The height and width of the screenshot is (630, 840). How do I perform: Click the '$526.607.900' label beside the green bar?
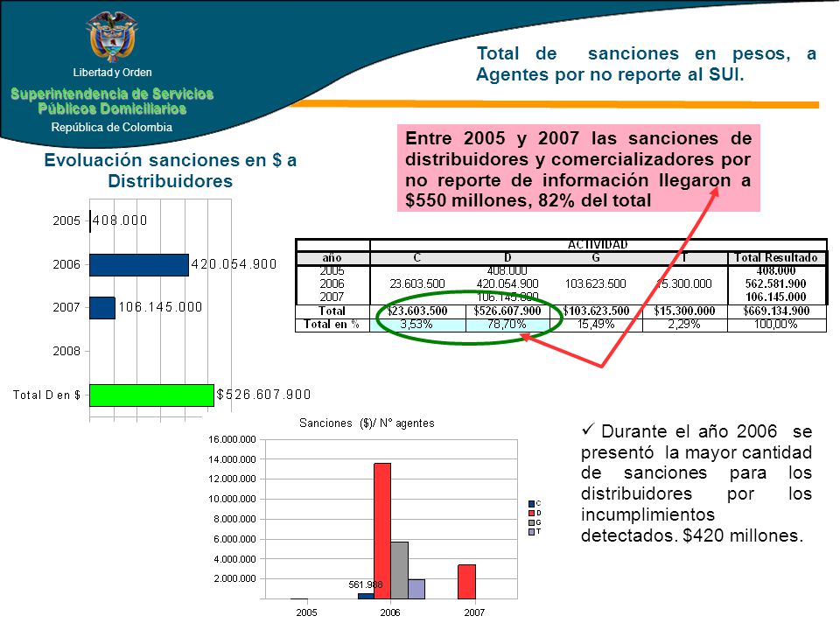click(x=263, y=395)
